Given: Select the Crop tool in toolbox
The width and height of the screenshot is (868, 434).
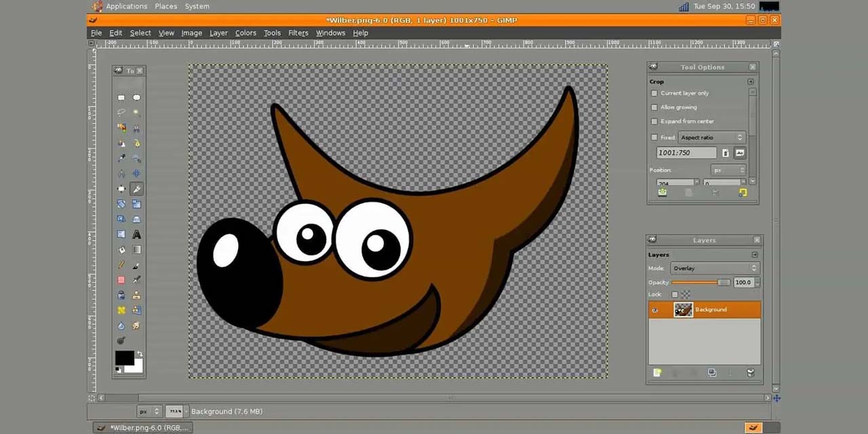Looking at the screenshot, I should [x=136, y=189].
